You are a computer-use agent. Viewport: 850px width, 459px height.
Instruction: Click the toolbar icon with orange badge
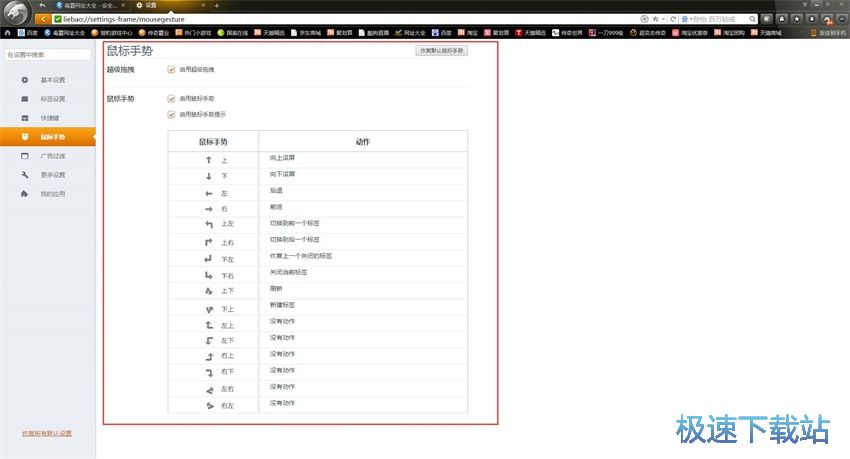[827, 19]
